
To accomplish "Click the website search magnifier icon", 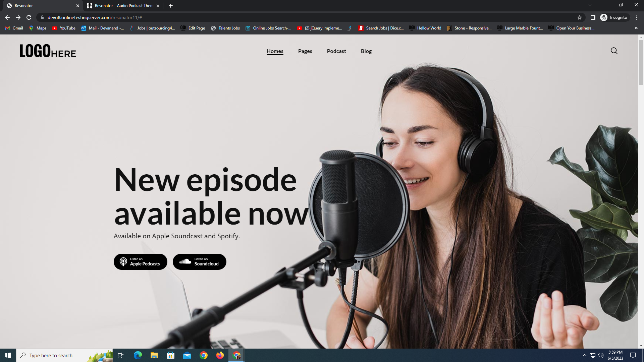I will tap(614, 51).
